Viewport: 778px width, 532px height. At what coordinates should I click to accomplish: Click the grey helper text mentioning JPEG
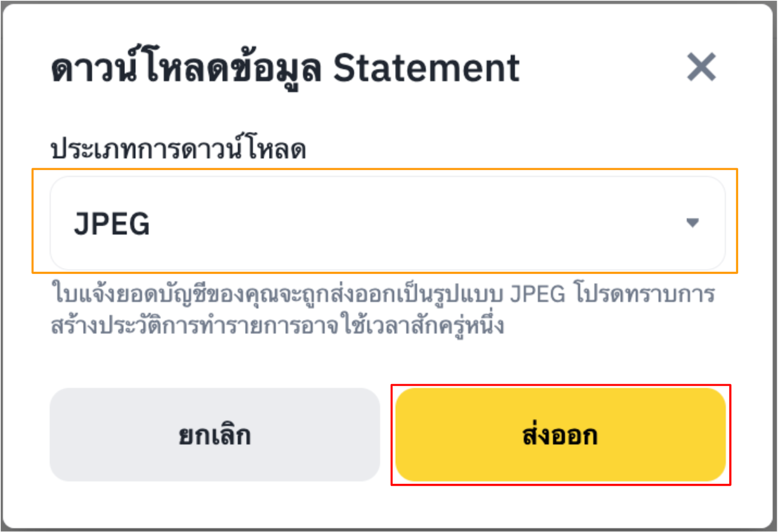383,294
